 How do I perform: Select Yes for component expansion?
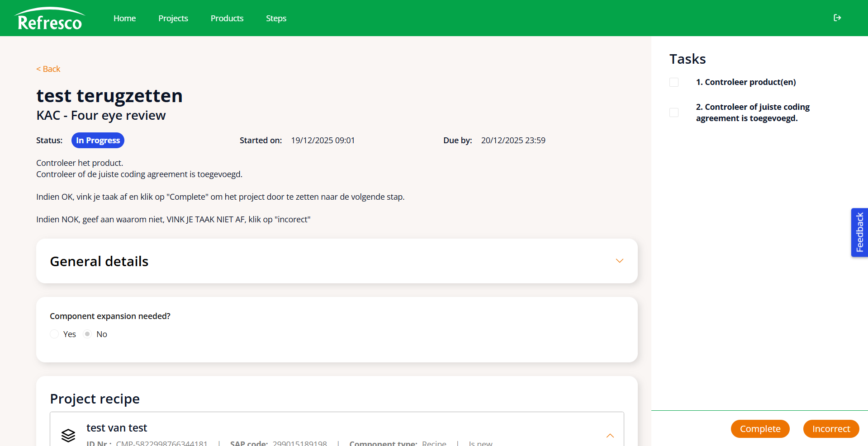pyautogui.click(x=54, y=334)
